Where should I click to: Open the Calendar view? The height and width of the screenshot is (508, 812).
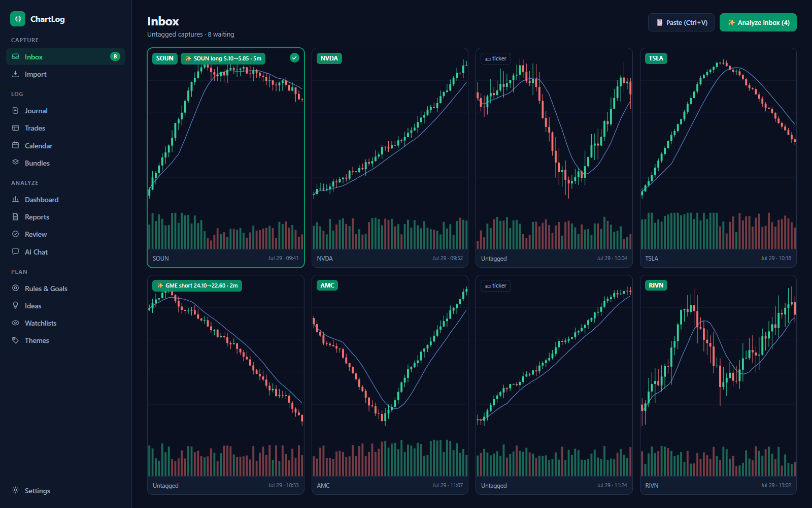pos(65,145)
